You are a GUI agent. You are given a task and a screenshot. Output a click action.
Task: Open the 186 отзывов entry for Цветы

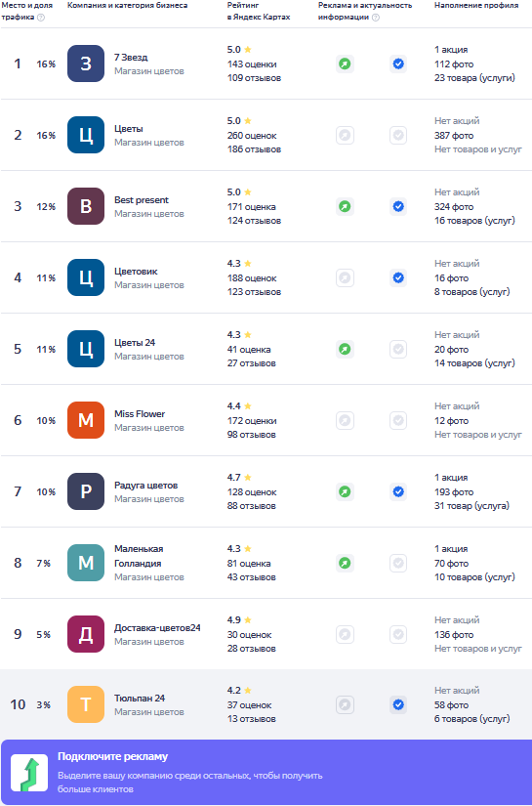[254, 149]
